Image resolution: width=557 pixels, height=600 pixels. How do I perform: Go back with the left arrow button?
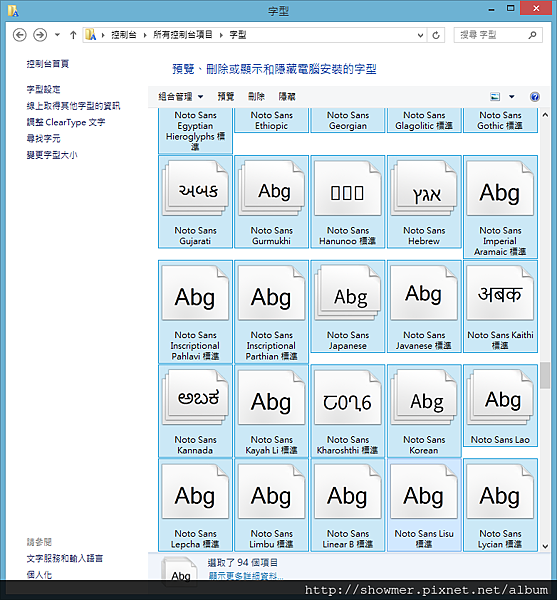click(x=20, y=35)
